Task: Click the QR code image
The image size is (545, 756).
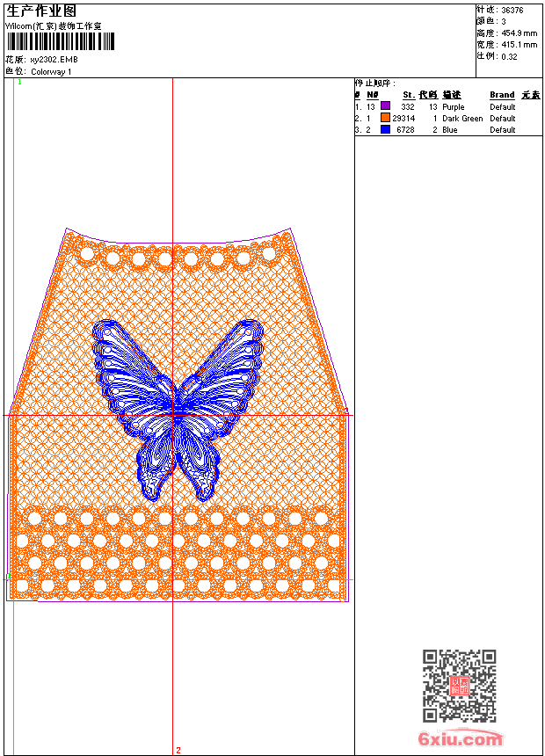Action: point(460,686)
